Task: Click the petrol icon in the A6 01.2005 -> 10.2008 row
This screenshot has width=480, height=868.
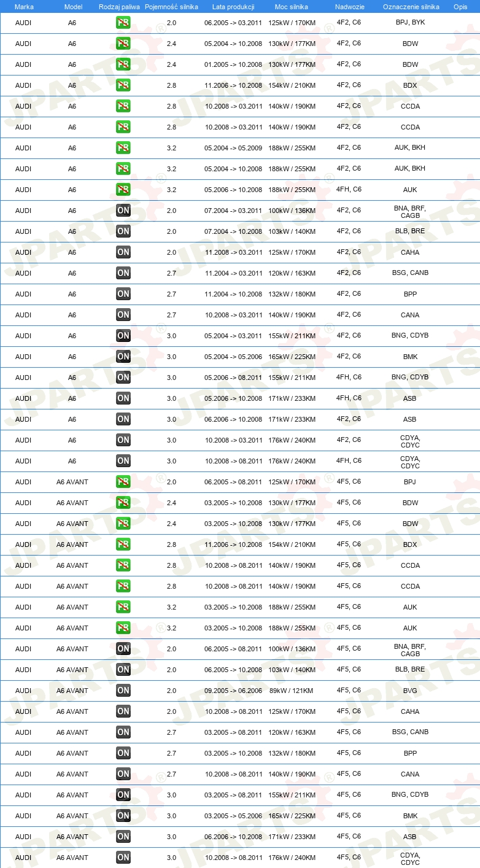Action: (x=123, y=64)
